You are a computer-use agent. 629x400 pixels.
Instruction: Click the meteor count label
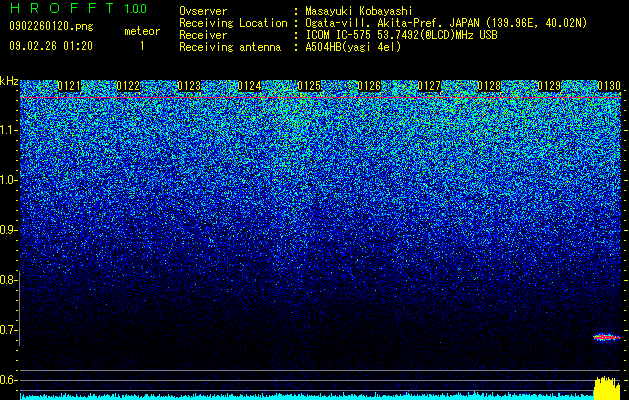tap(142, 31)
